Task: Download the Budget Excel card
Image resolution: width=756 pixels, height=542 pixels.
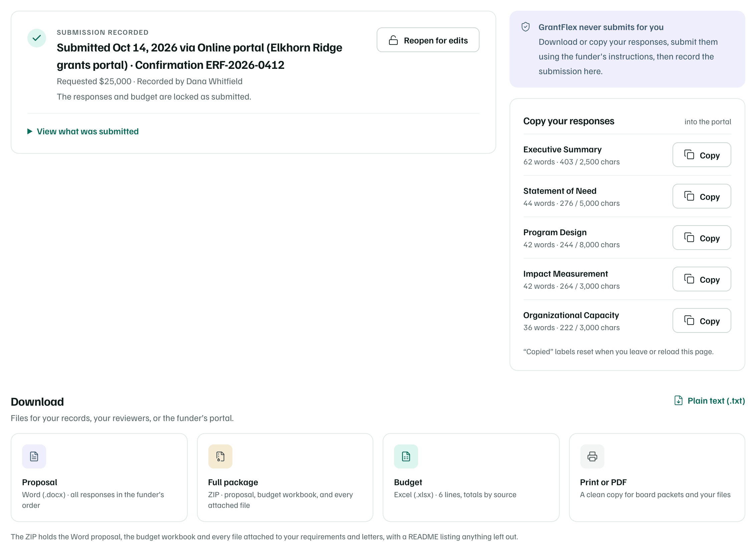Action: (x=471, y=478)
